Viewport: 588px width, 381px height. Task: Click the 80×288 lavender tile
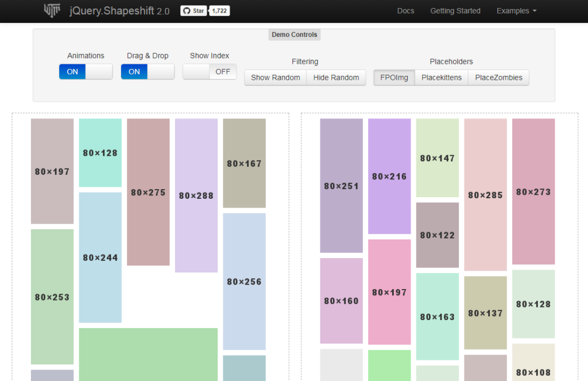(x=196, y=195)
